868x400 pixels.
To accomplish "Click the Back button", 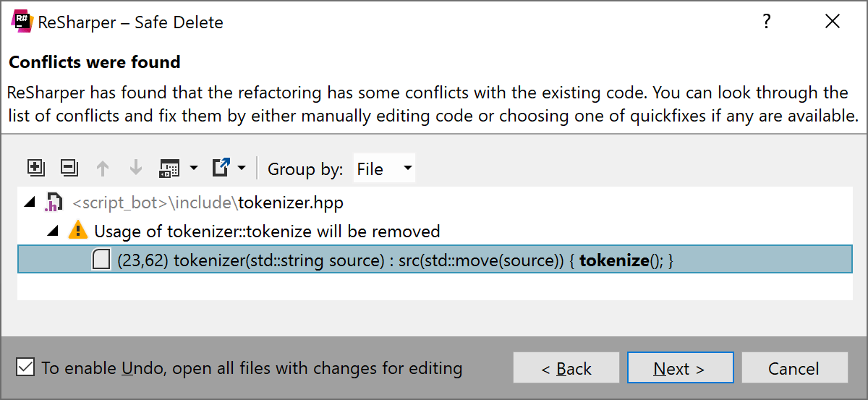I will [566, 368].
